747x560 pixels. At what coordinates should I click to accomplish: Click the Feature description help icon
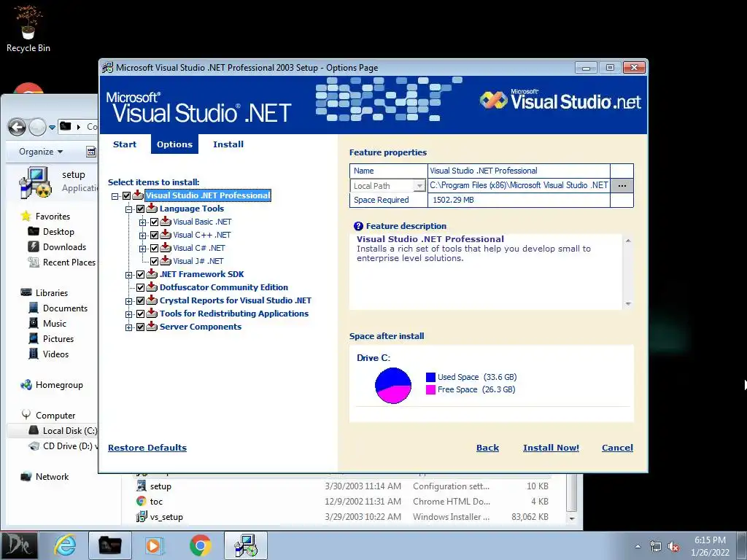click(358, 226)
